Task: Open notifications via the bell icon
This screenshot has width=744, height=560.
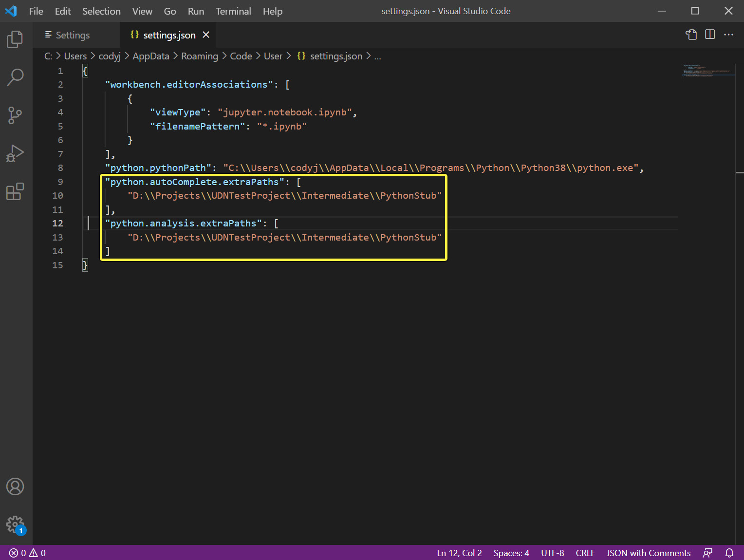Action: pos(729,553)
